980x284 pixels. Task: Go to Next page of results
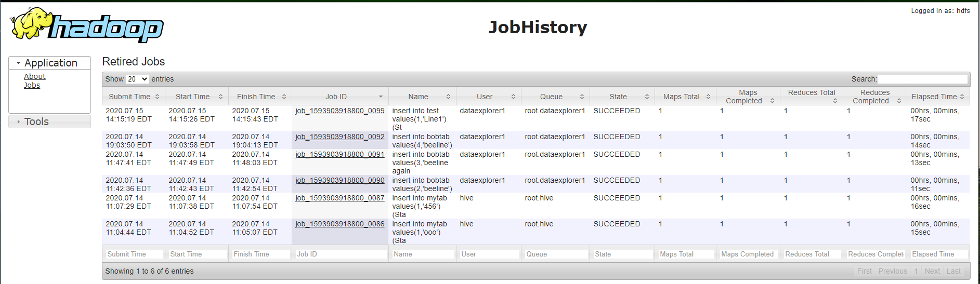click(932, 271)
